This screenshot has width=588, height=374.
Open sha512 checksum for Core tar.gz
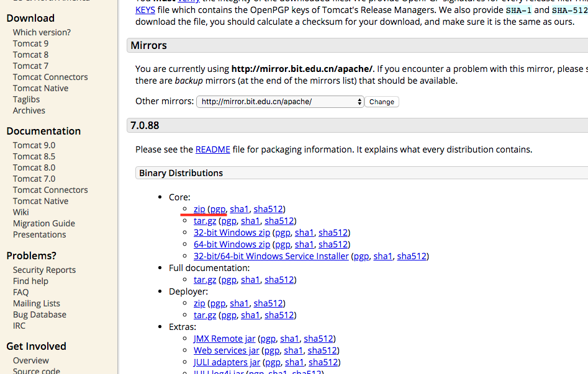pyautogui.click(x=279, y=221)
